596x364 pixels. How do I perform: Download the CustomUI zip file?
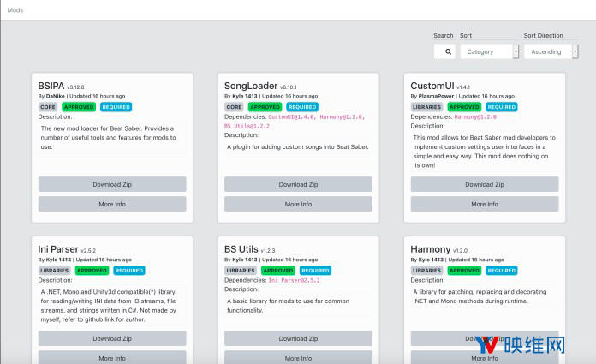click(484, 184)
